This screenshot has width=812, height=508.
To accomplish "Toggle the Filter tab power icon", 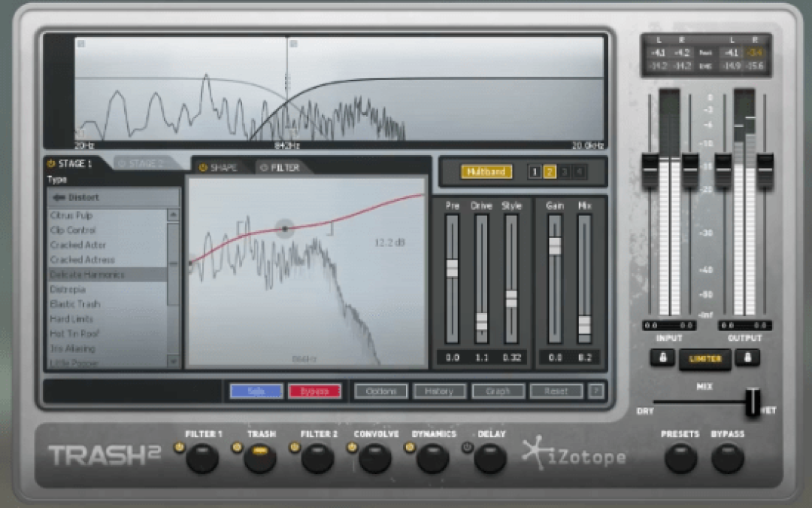I will [264, 167].
